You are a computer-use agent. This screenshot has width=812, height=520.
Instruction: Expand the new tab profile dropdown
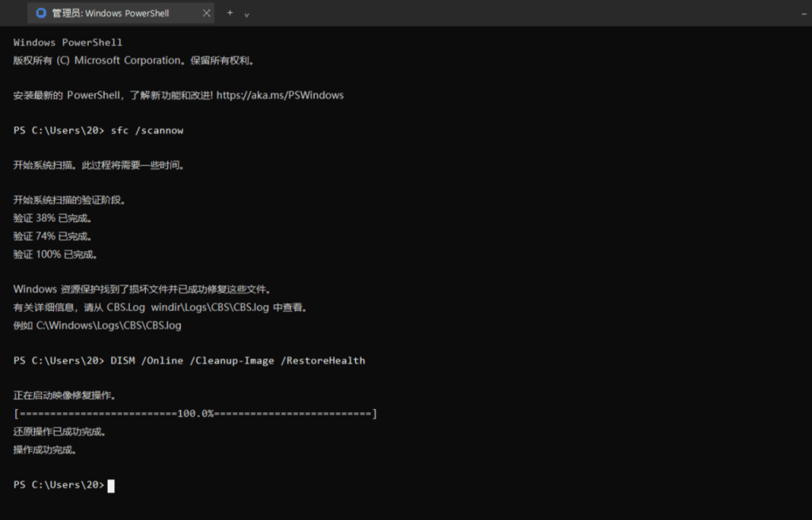point(247,15)
